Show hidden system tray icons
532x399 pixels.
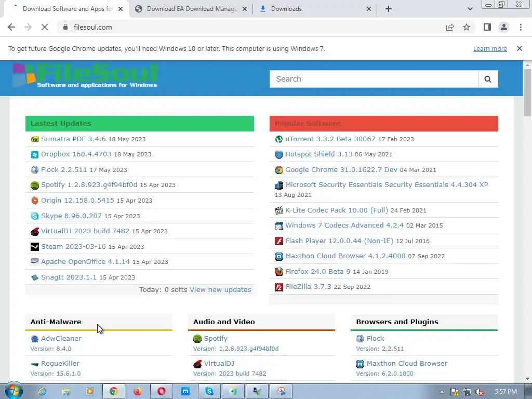442,392
